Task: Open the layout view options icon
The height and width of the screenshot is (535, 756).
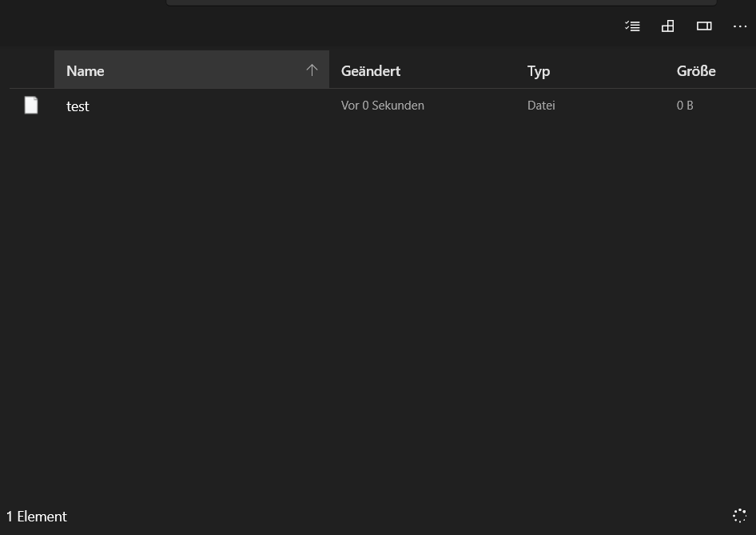Action: (x=668, y=26)
